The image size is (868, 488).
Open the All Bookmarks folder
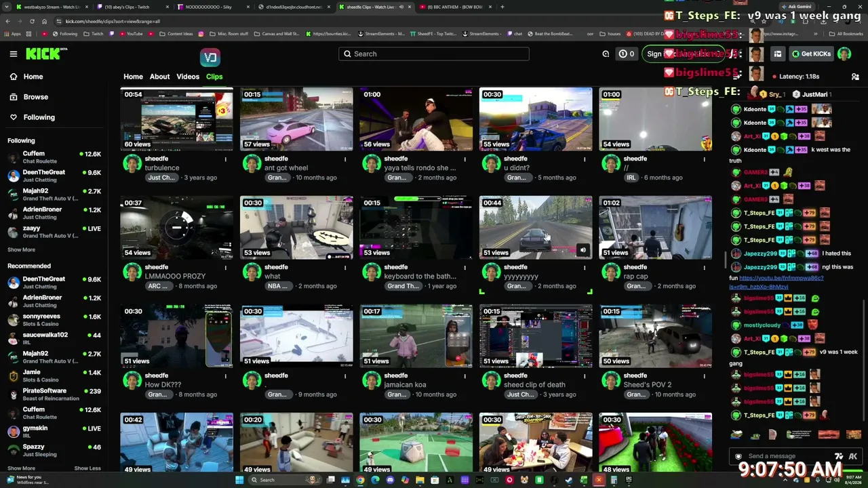pos(846,33)
